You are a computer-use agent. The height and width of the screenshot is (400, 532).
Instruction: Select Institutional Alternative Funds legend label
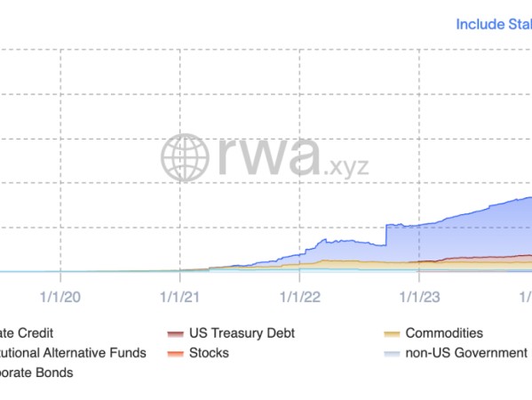73,353
